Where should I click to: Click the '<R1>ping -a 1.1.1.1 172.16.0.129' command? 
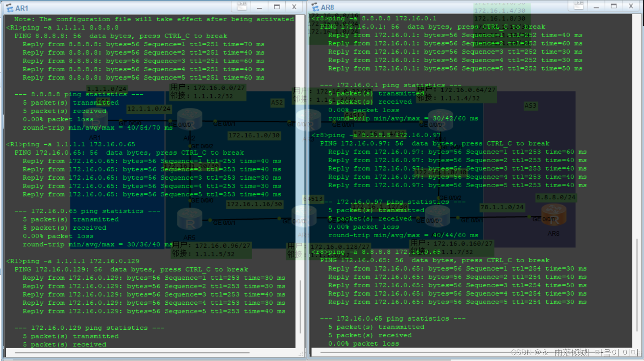tap(73, 261)
